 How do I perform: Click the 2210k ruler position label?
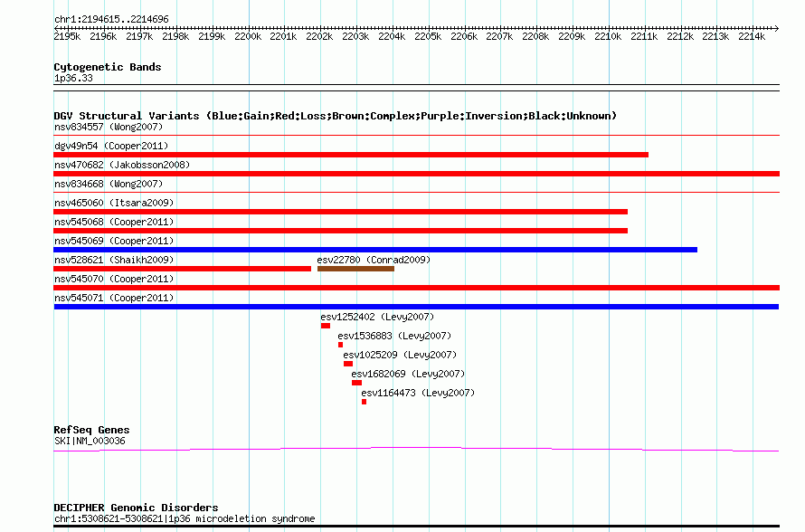pos(609,36)
